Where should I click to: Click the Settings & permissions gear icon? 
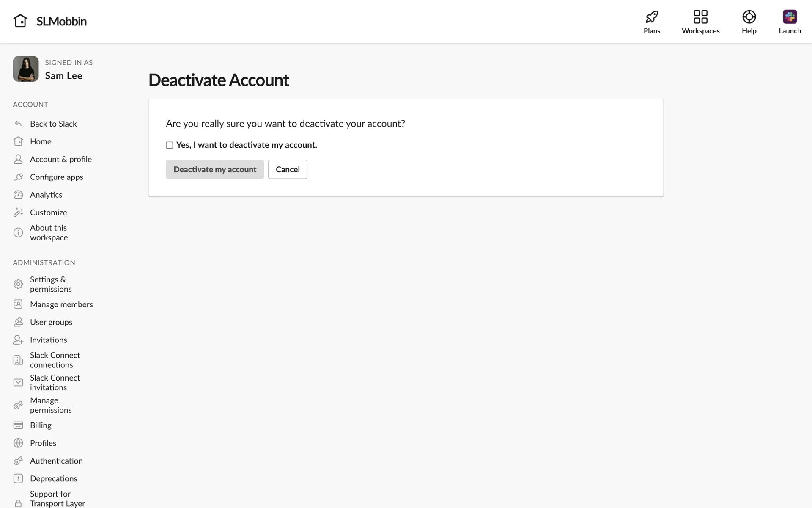[18, 284]
